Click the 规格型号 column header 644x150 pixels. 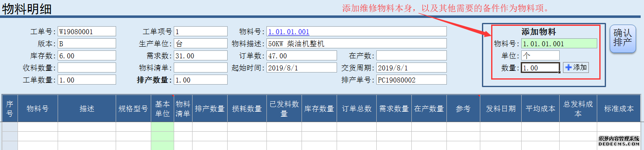click(133, 108)
